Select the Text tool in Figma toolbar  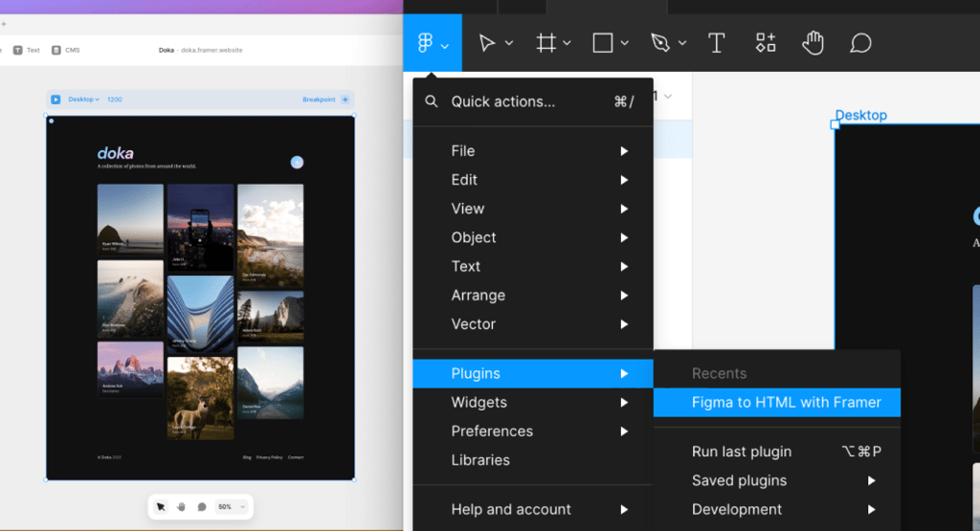[716, 43]
